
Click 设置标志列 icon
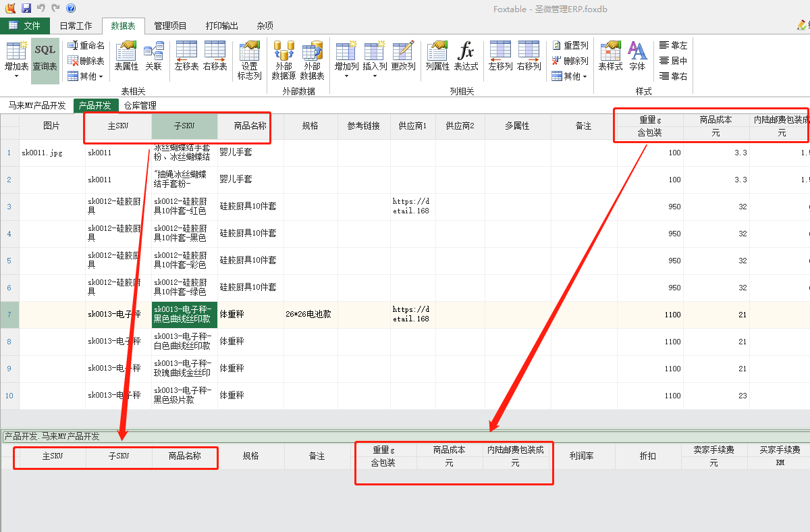(x=249, y=60)
